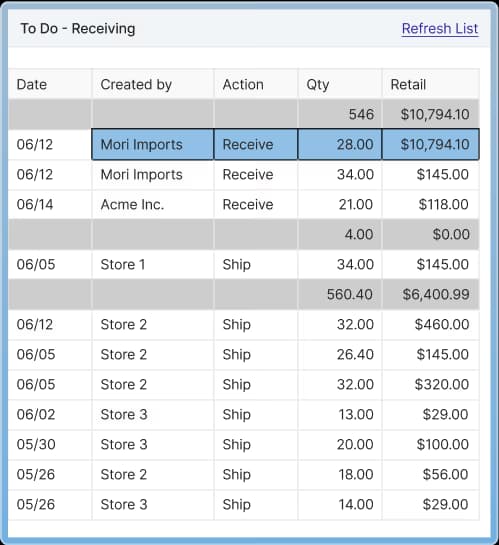The image size is (499, 545).
Task: Select the Store 1 ship row
Action: [244, 265]
